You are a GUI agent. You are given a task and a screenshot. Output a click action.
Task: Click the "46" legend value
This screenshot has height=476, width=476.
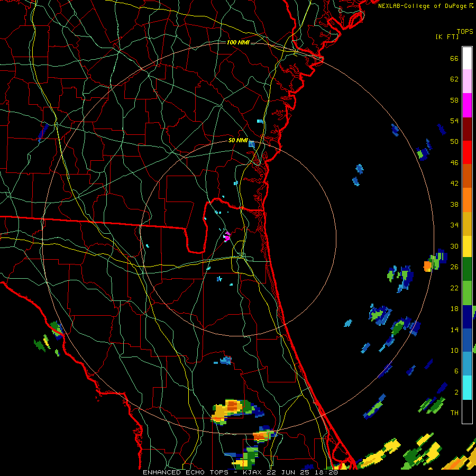tap(454, 163)
